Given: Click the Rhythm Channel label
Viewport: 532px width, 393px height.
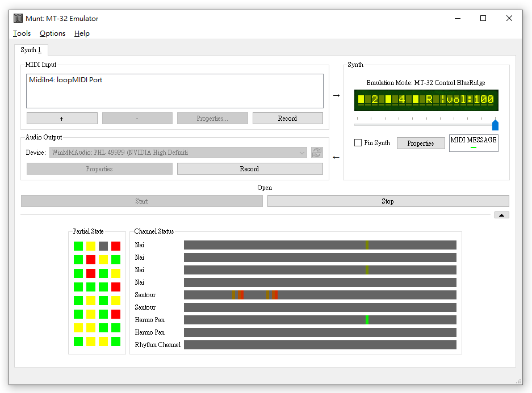Looking at the screenshot, I should [x=158, y=345].
